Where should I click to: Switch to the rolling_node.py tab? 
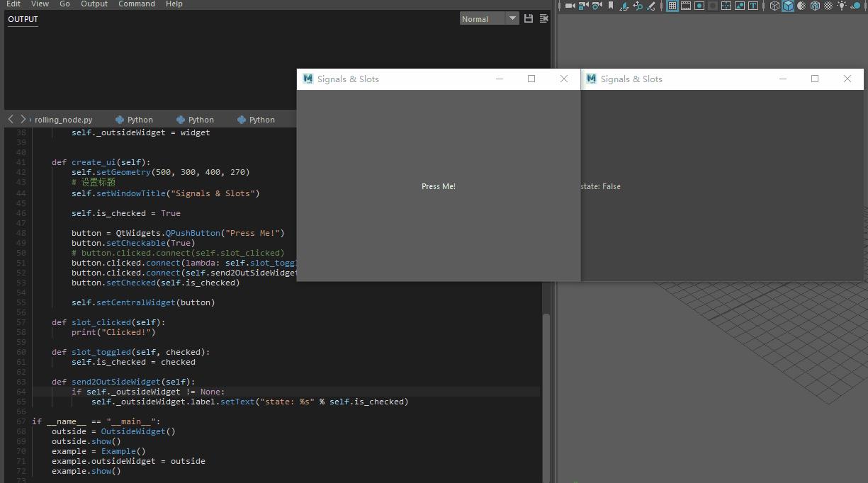click(62, 118)
